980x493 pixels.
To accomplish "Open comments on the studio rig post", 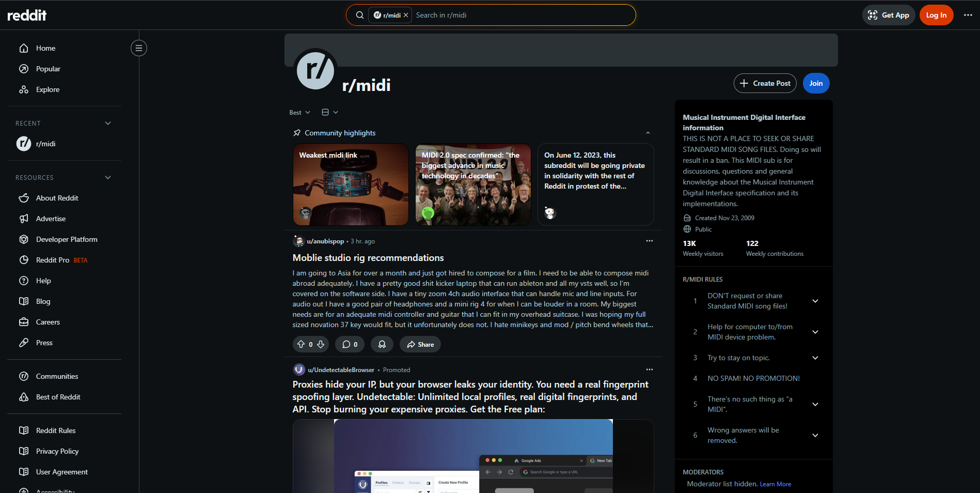I will (350, 344).
